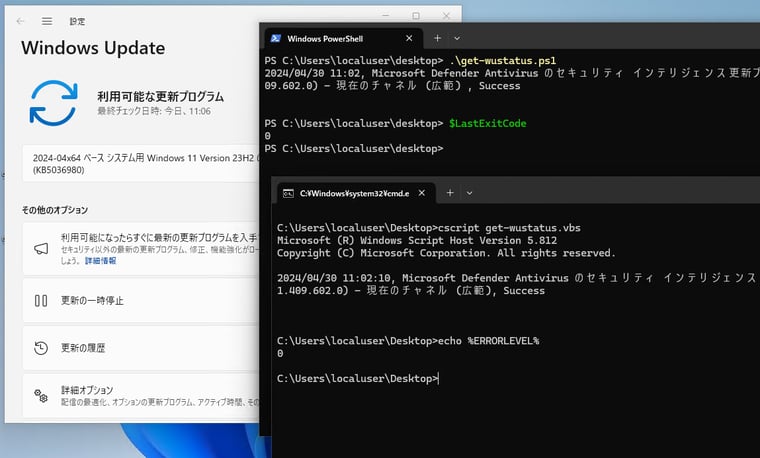This screenshot has width=760, height=458.
Task: Select the C:\Windows\system32\cmd.e tab
Action: (x=356, y=193)
